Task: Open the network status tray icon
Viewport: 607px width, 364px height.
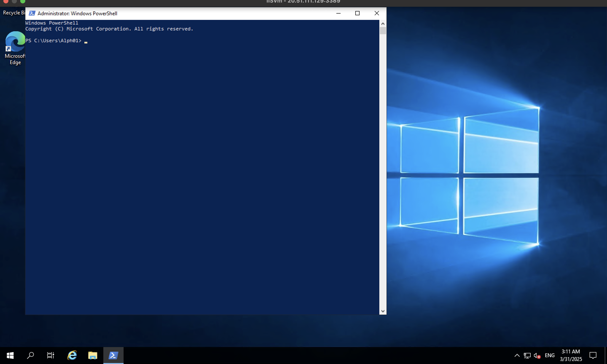Action: pos(527,355)
